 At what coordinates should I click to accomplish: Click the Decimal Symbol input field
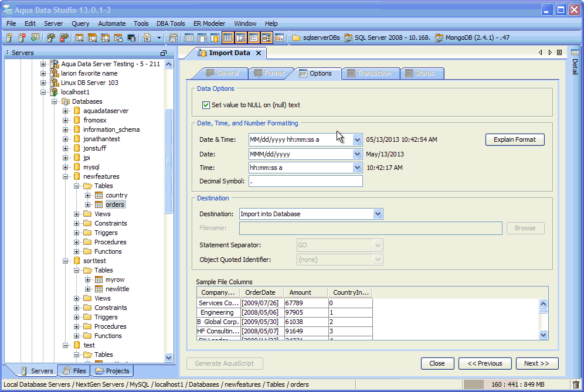[x=305, y=181]
